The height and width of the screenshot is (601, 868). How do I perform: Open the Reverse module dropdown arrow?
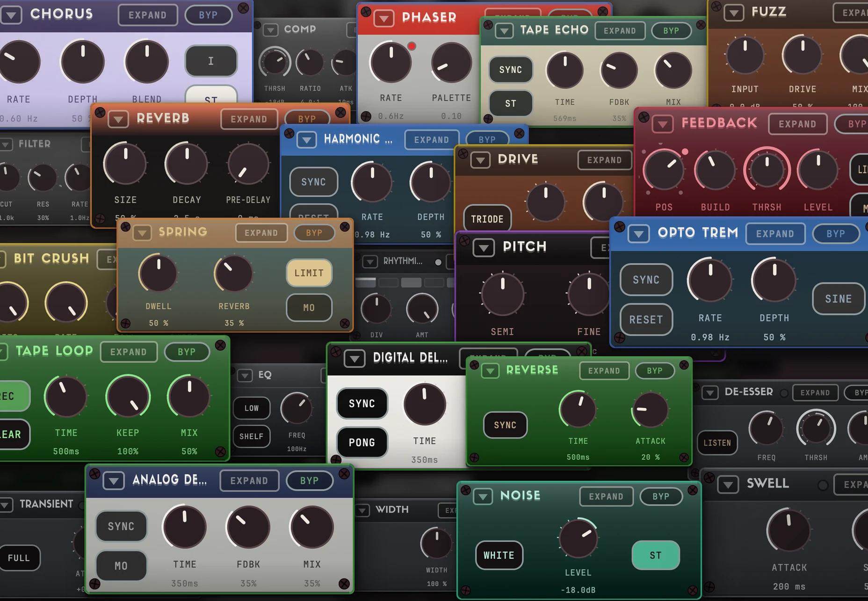coord(490,371)
